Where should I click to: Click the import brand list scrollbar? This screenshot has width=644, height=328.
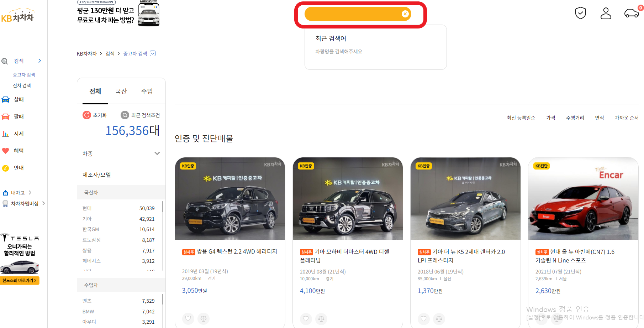coord(163,299)
